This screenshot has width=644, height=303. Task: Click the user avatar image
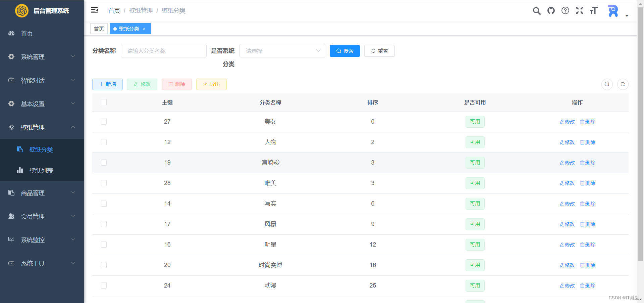tap(613, 11)
